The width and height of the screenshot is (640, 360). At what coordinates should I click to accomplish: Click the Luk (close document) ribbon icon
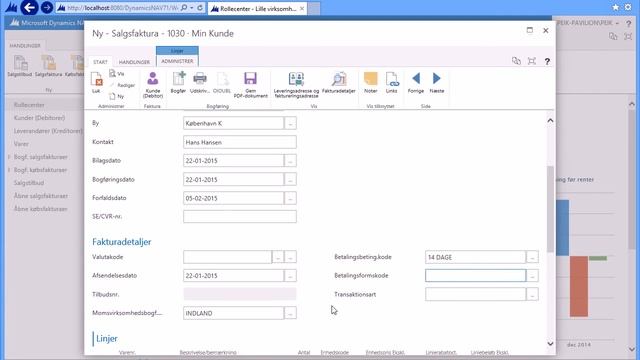click(96, 82)
